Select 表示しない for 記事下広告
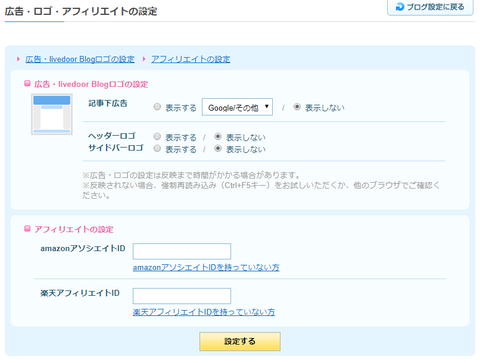Screen dimensions: 480x363 pos(297,107)
